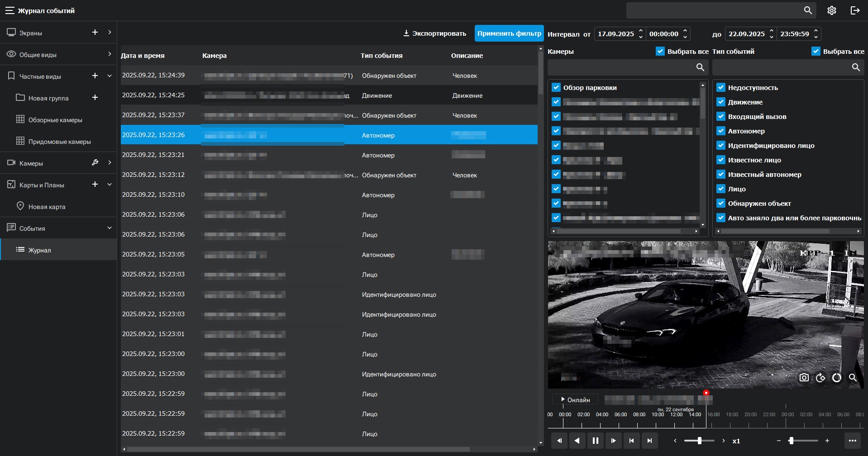Click the Экспортировать button
The height and width of the screenshot is (456, 868).
click(434, 33)
